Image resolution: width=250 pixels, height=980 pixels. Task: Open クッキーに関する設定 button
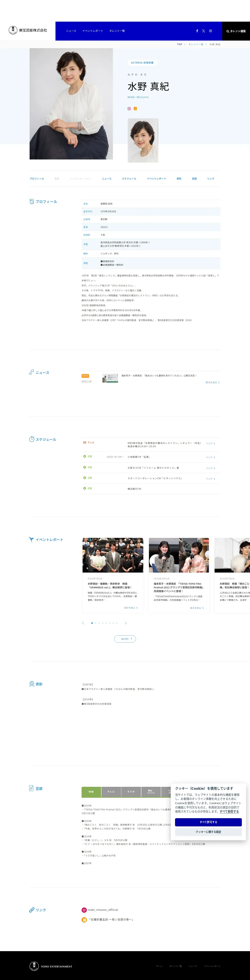(208, 832)
